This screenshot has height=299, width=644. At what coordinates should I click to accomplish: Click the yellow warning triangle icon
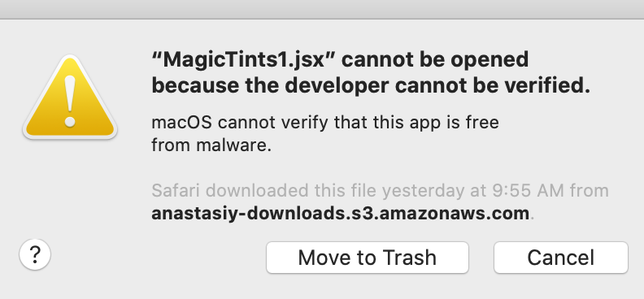point(70,97)
